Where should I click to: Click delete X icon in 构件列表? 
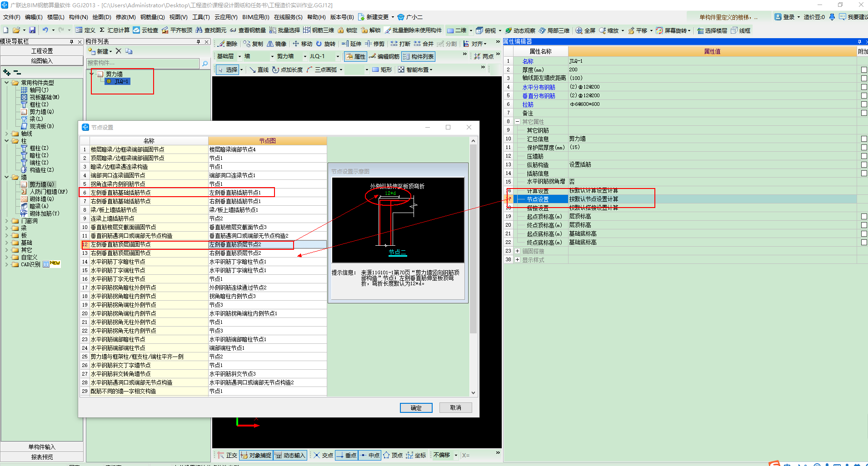pyautogui.click(x=118, y=51)
